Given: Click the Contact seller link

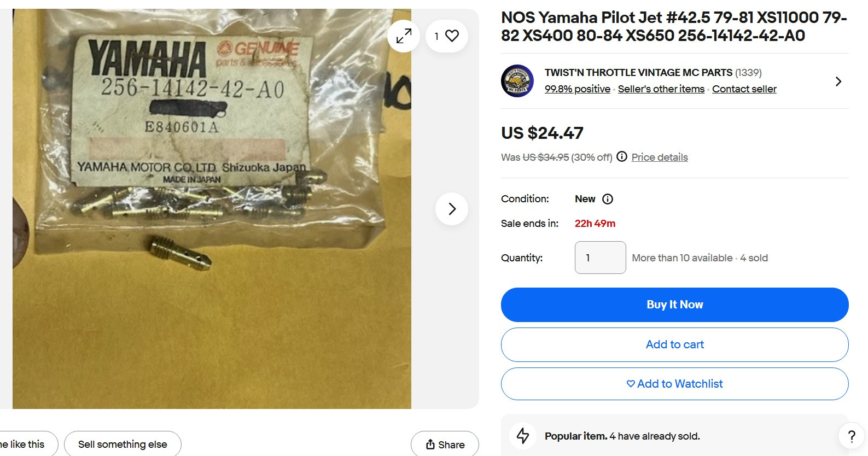Looking at the screenshot, I should click(744, 89).
